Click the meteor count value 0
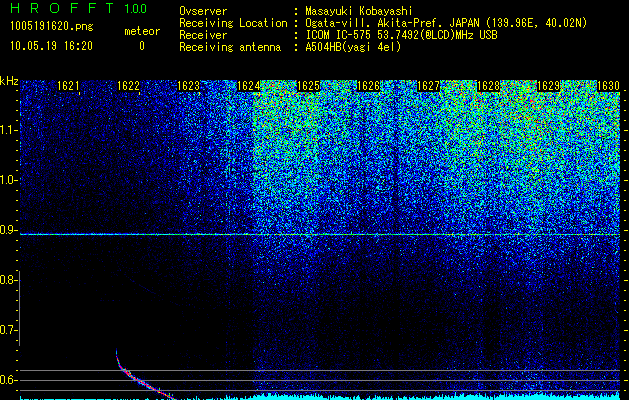The width and height of the screenshot is (629, 400). (142, 46)
